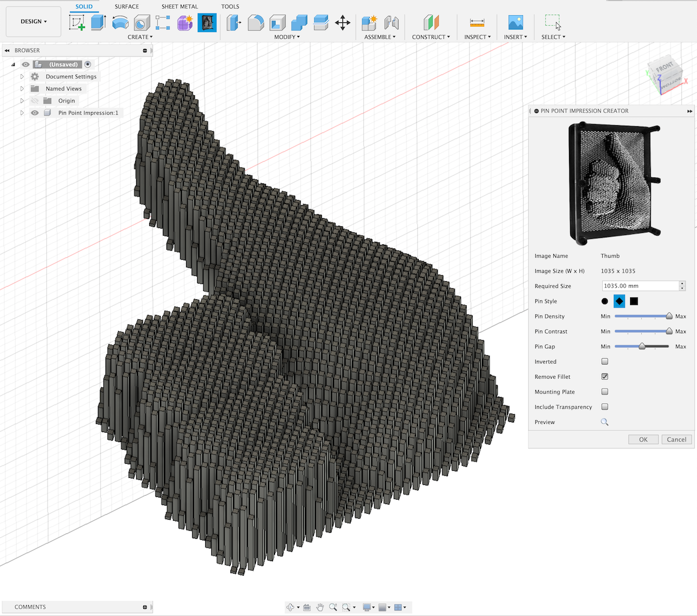Screen dimensions: 697x616
Task: Click the Extrude tool icon
Action: pyautogui.click(x=98, y=22)
